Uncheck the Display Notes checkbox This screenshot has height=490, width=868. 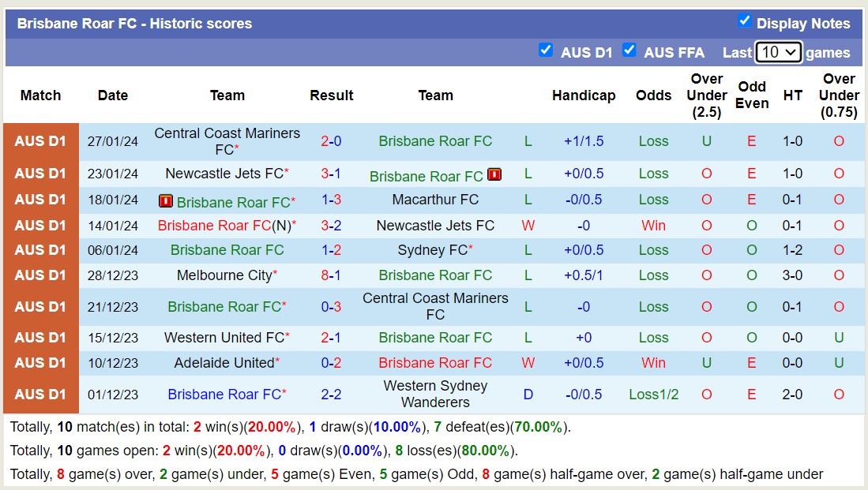pyautogui.click(x=745, y=22)
